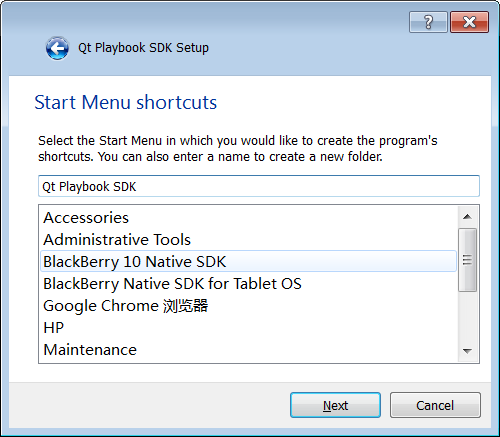Screen dimensions: 500x437
Task: Cancel the setup wizard
Action: [435, 405]
